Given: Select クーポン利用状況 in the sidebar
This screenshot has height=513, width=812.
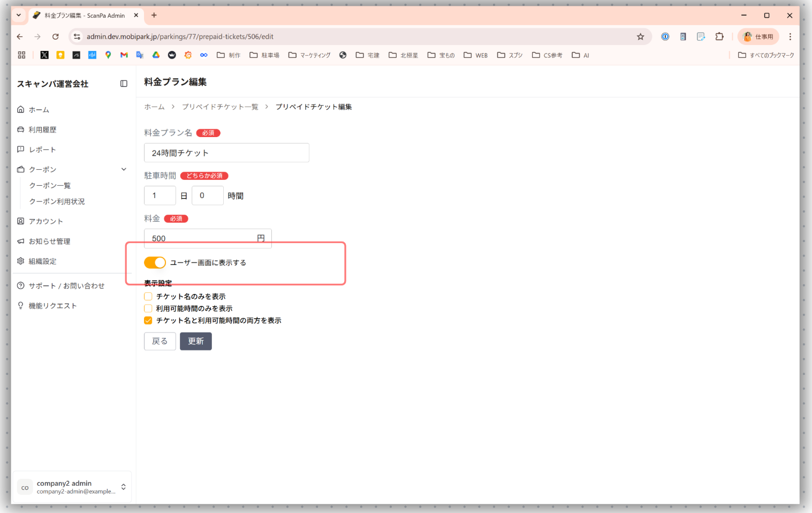Looking at the screenshot, I should click(x=57, y=201).
